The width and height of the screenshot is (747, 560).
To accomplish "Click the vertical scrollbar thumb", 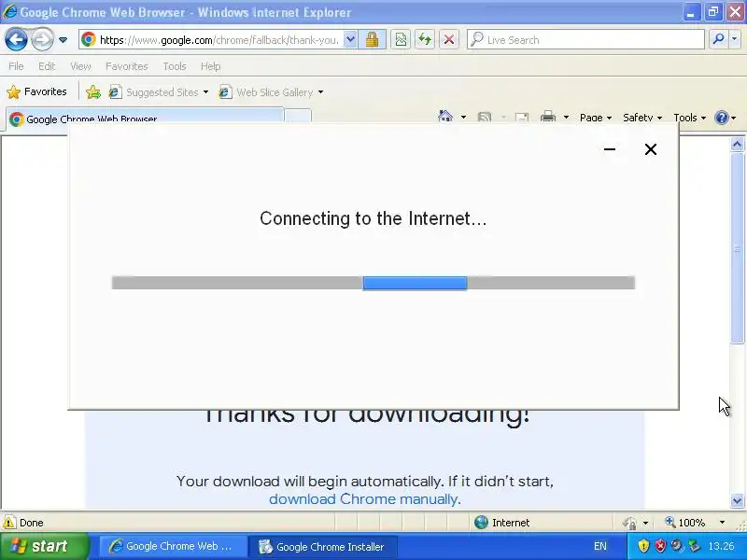I will click(737, 247).
